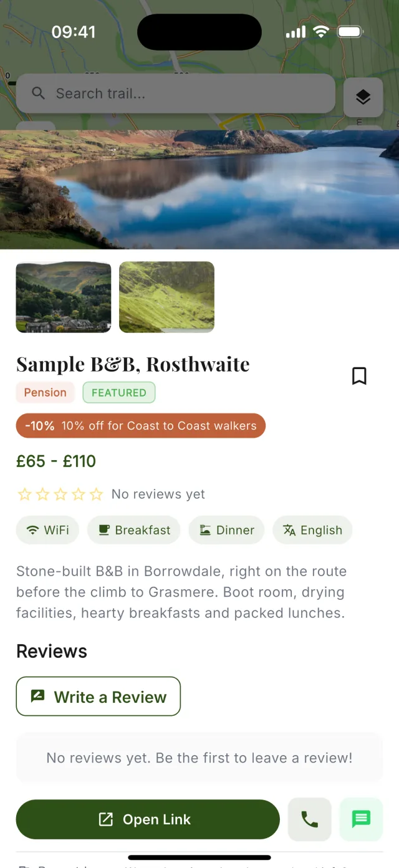Select the WiFi amenity chip
This screenshot has width=399, height=868.
(47, 530)
